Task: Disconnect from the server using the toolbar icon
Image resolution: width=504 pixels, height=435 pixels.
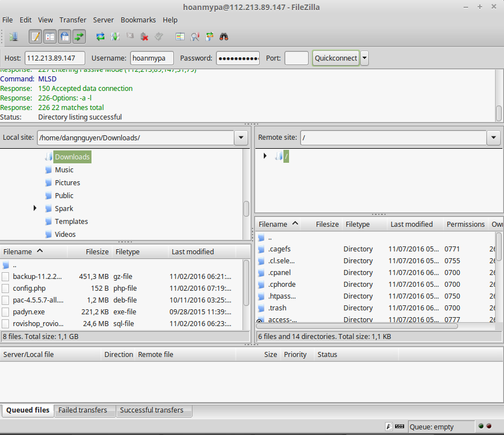Action: point(145,36)
